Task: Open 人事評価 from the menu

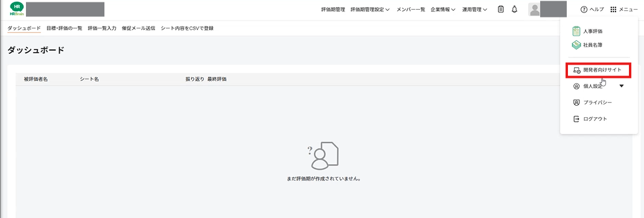Action: pyautogui.click(x=593, y=31)
